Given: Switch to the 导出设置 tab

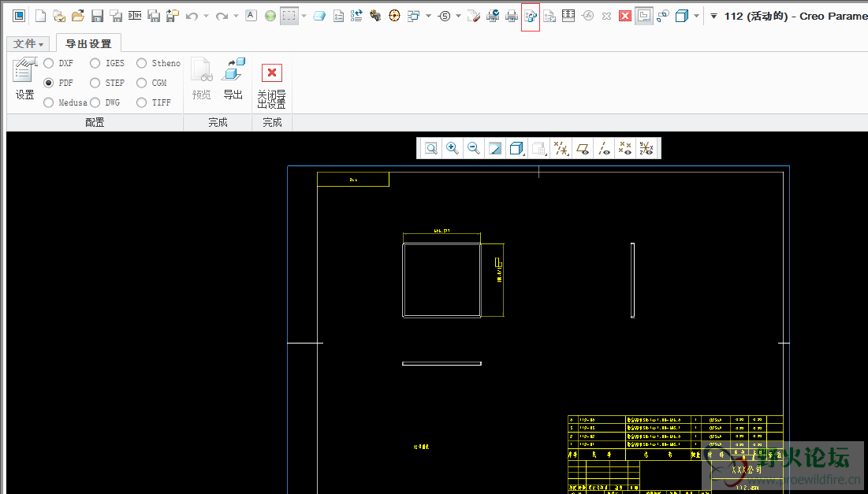Looking at the screenshot, I should pyautogui.click(x=88, y=43).
